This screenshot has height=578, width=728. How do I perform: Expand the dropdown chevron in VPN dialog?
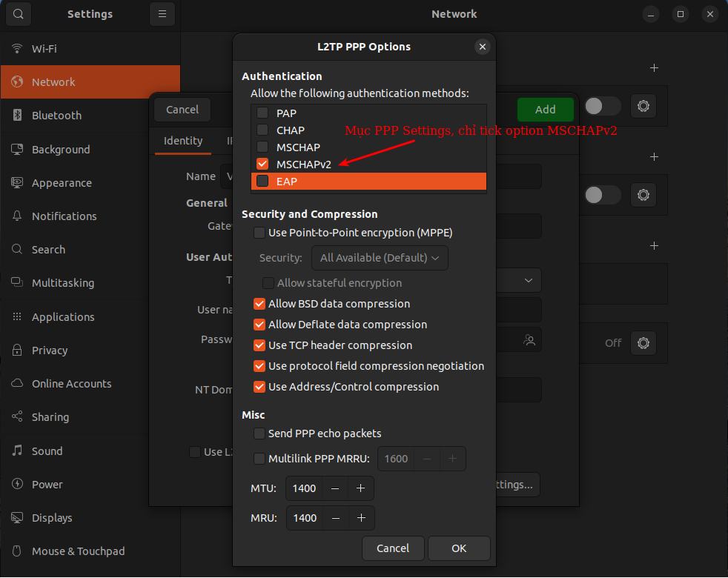(529, 280)
